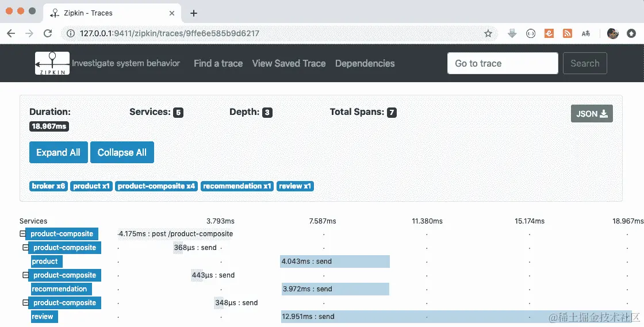Collapse product-composite span with 443µs send
Viewport: 644px width, 327px height.
coord(25,275)
